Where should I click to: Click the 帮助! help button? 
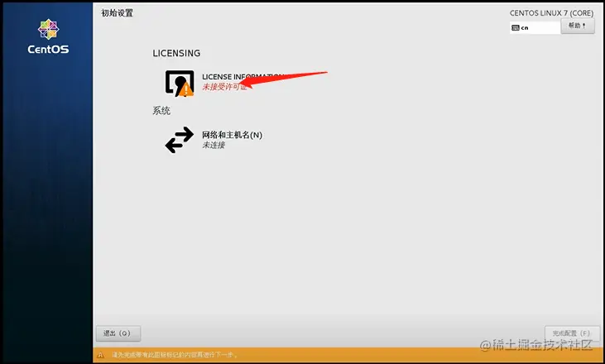click(x=577, y=26)
